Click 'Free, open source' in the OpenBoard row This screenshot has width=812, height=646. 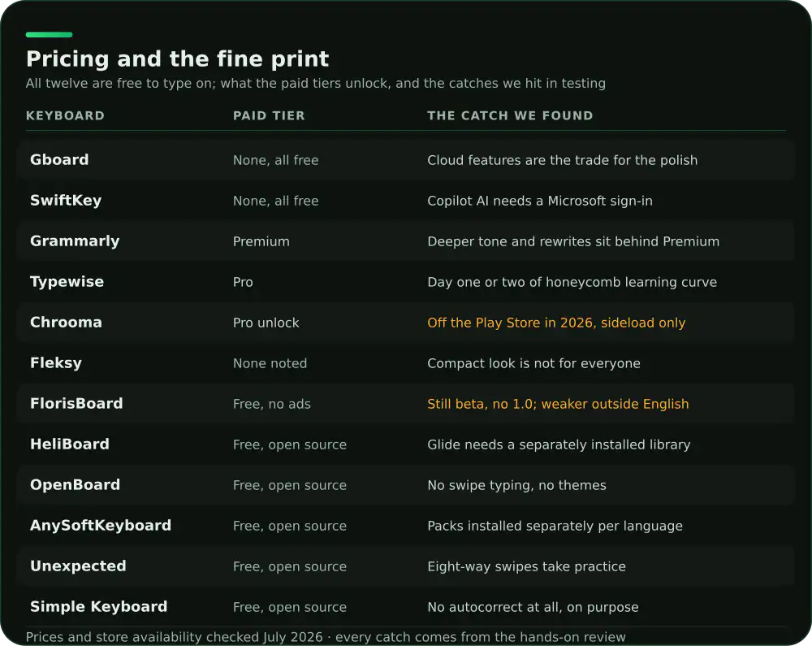pyautogui.click(x=290, y=485)
